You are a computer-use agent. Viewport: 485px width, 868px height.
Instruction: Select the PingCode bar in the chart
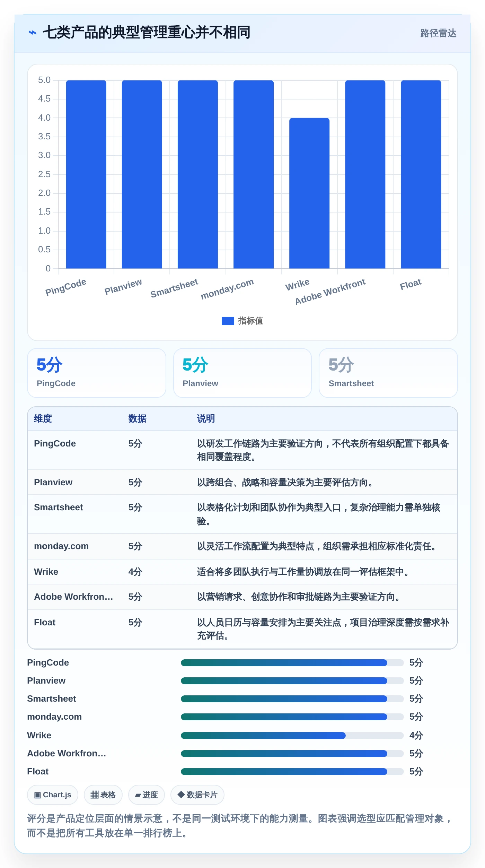point(86,174)
